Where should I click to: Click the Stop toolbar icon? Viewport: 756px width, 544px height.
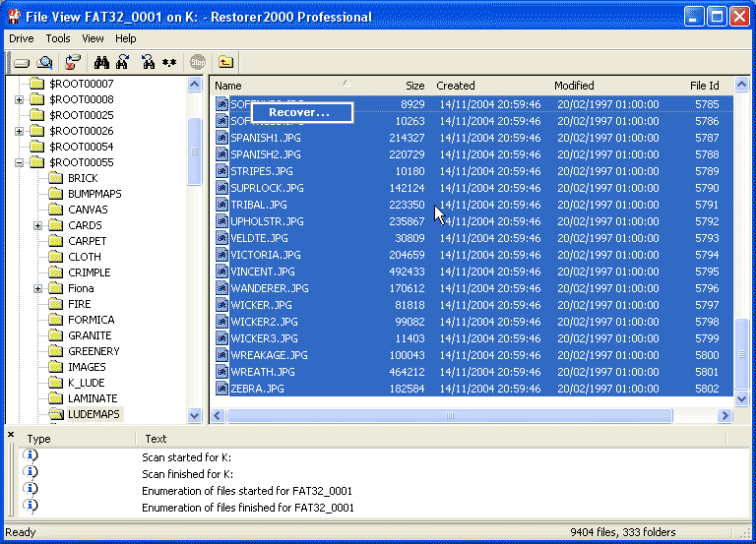pos(198,62)
